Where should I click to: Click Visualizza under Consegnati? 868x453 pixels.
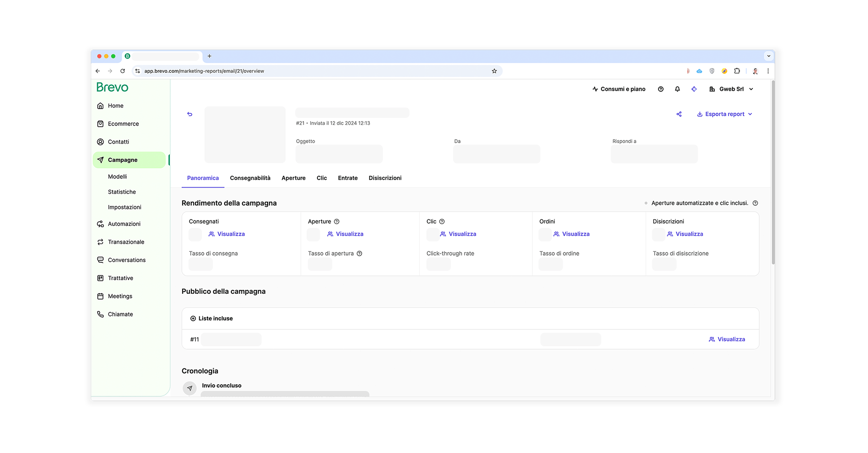click(226, 234)
